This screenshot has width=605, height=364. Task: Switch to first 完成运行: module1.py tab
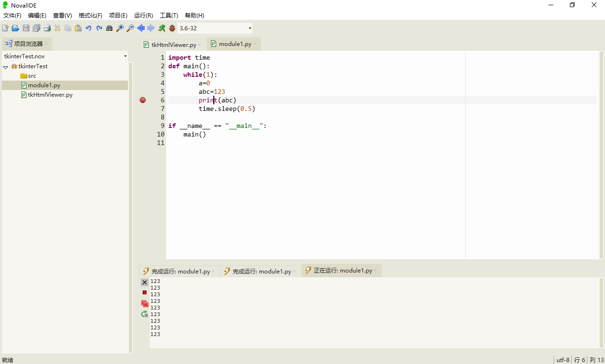pyautogui.click(x=179, y=271)
